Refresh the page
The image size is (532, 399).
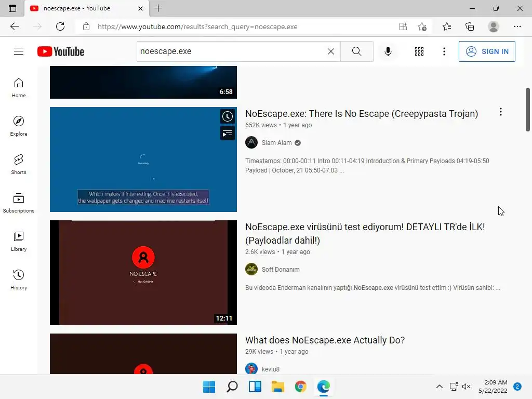[x=60, y=26]
